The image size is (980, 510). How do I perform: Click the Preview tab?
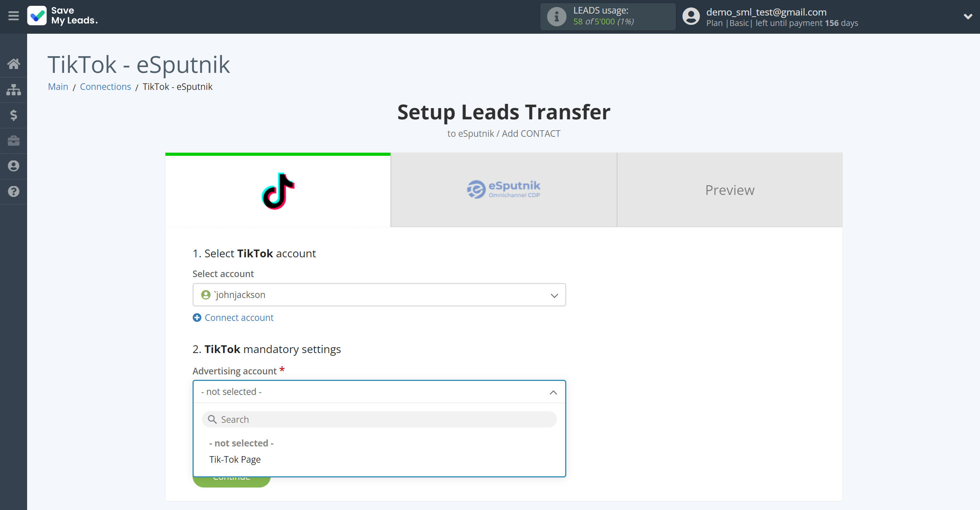point(730,190)
